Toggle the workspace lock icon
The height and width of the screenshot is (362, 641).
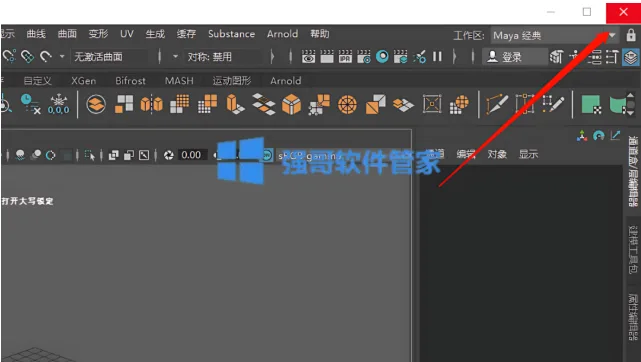[x=631, y=35]
